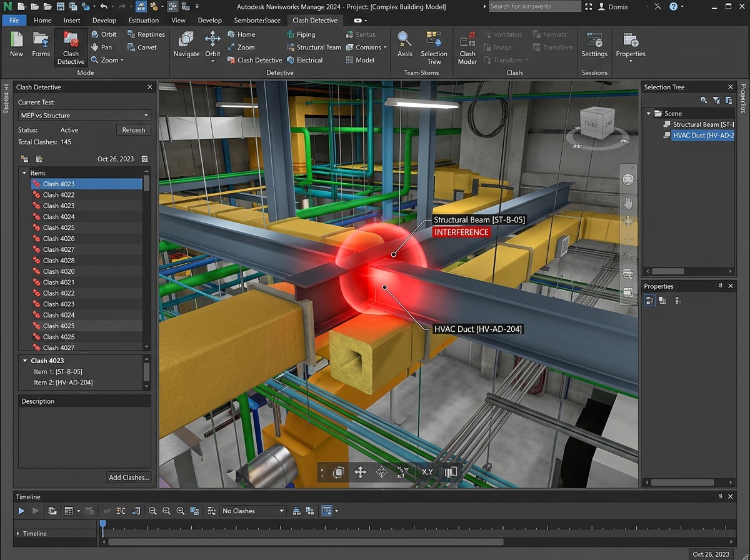Viewport: 750px width, 560px height.
Task: Click the Timeline play button
Action: (21, 511)
